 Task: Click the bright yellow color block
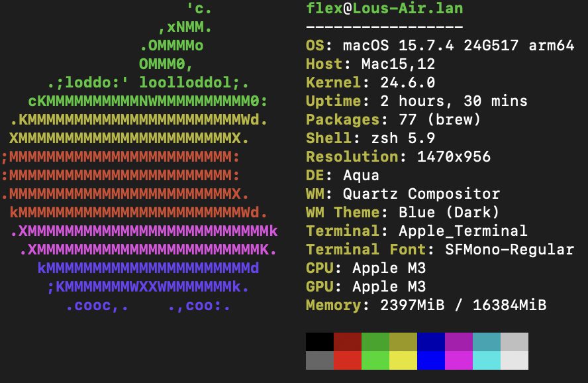click(x=403, y=360)
